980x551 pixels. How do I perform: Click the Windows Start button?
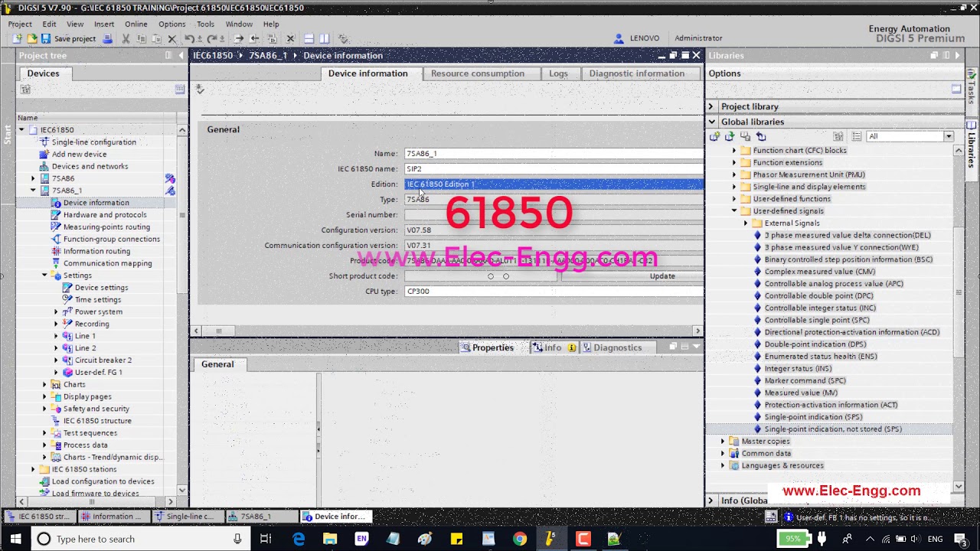15,539
